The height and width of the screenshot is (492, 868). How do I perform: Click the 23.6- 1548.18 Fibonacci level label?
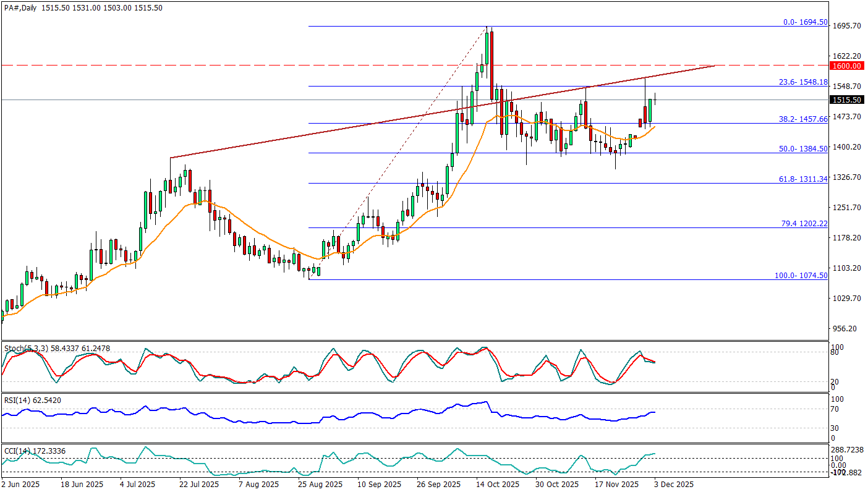click(802, 82)
